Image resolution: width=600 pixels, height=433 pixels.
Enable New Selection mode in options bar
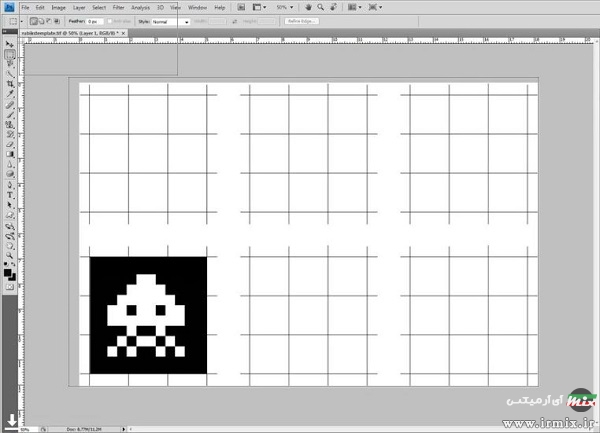34,21
